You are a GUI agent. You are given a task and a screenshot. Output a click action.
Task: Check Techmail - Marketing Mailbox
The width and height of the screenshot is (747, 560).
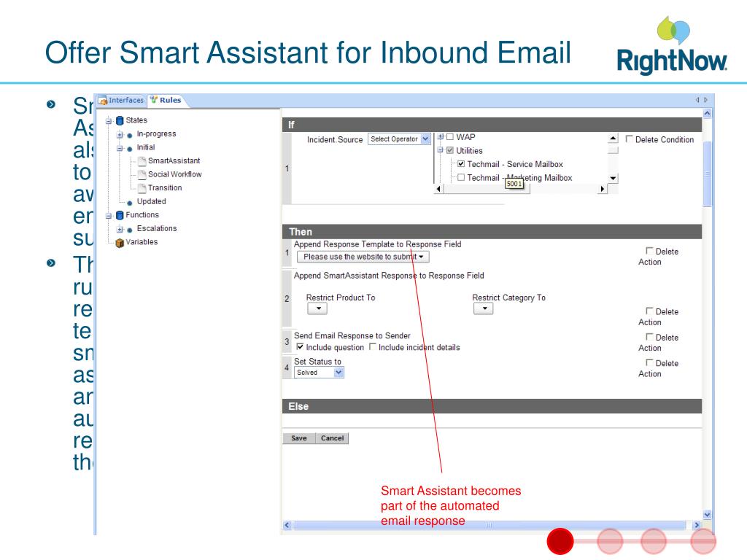(461, 177)
